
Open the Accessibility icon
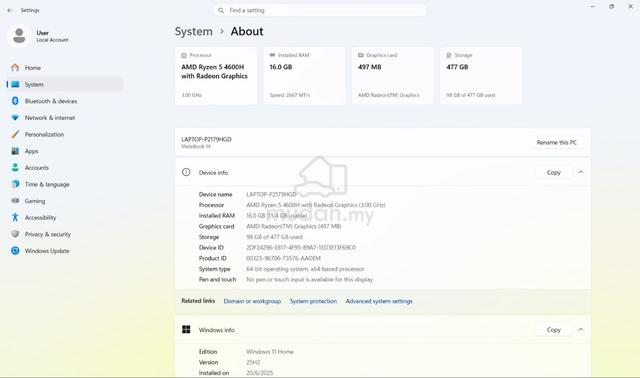click(x=15, y=217)
